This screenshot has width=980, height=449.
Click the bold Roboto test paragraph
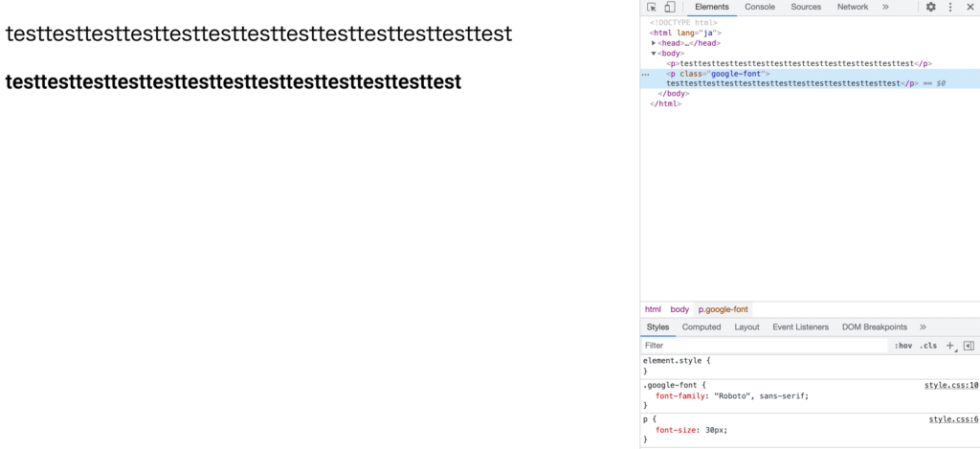(x=234, y=82)
